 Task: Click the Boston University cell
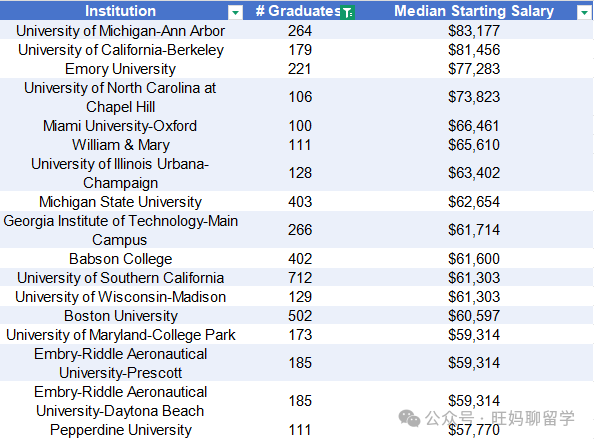click(120, 316)
